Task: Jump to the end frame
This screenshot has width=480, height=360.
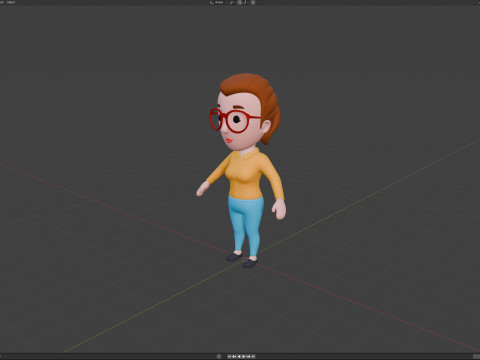Action: point(253,356)
